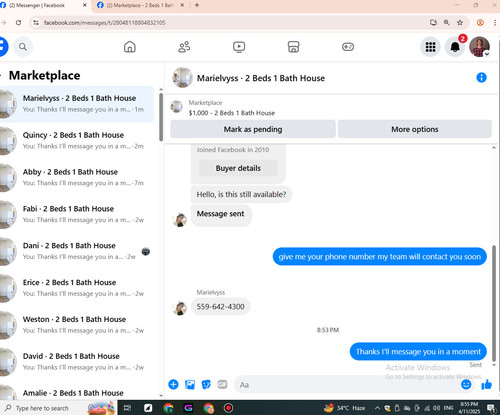This screenshot has width=500, height=415.
Task: Click More options button
Action: [x=415, y=129]
